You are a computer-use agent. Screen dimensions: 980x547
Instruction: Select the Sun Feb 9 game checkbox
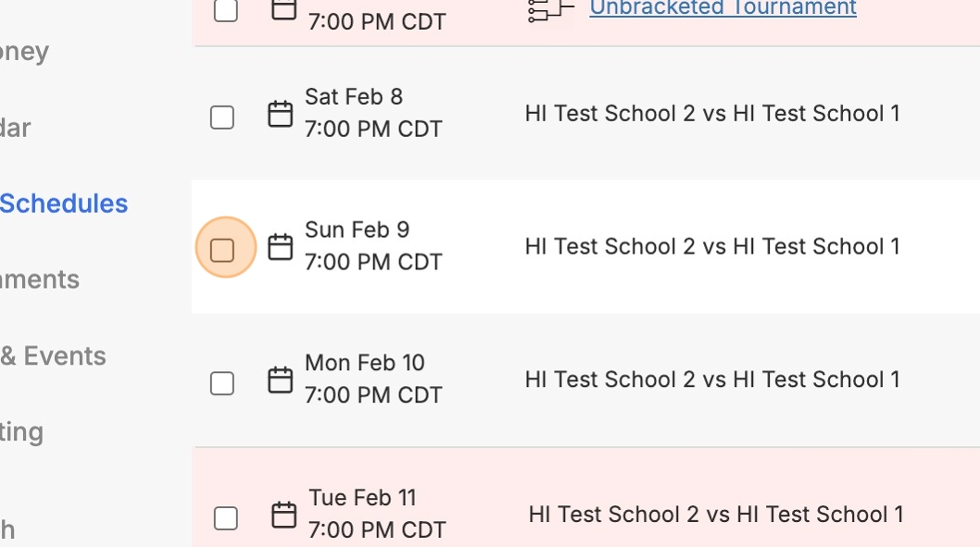(222, 250)
